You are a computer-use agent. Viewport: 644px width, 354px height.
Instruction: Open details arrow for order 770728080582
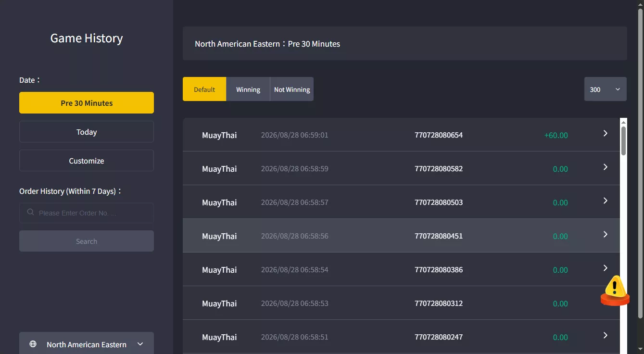pos(606,167)
